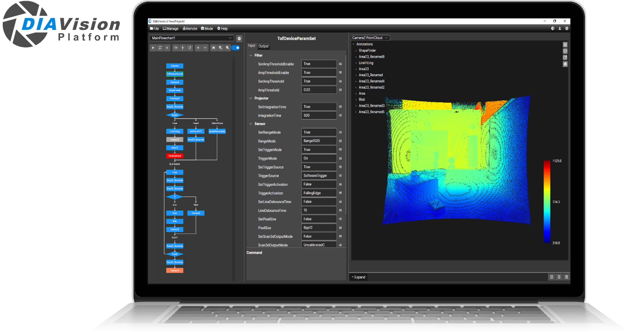The width and height of the screenshot is (644, 332).
Task: Open viewer settings gear icon
Action: point(565,64)
